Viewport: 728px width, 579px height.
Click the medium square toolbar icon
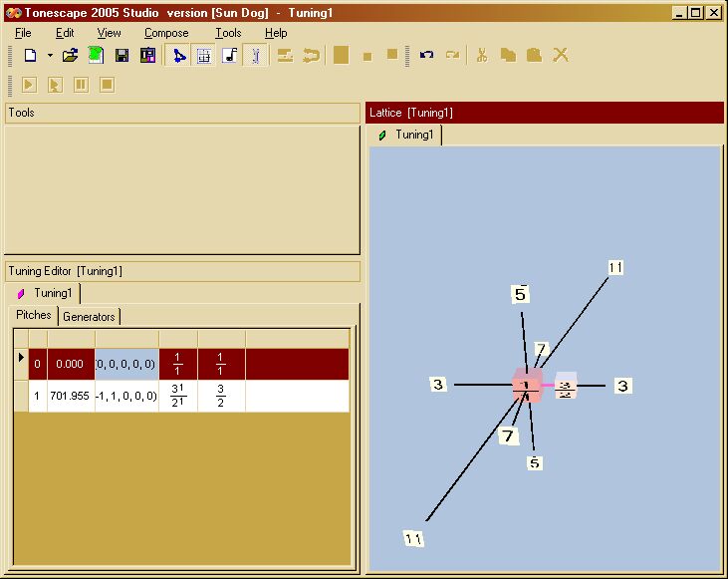(392, 55)
